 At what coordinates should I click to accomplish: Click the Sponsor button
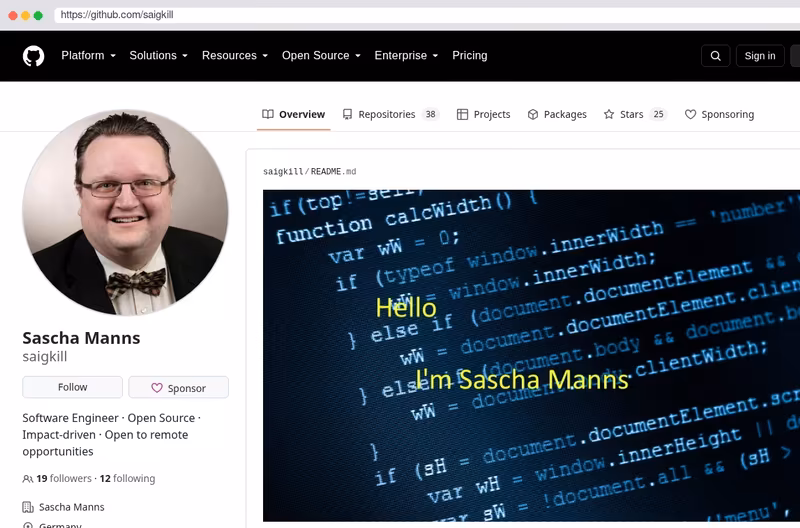click(179, 388)
